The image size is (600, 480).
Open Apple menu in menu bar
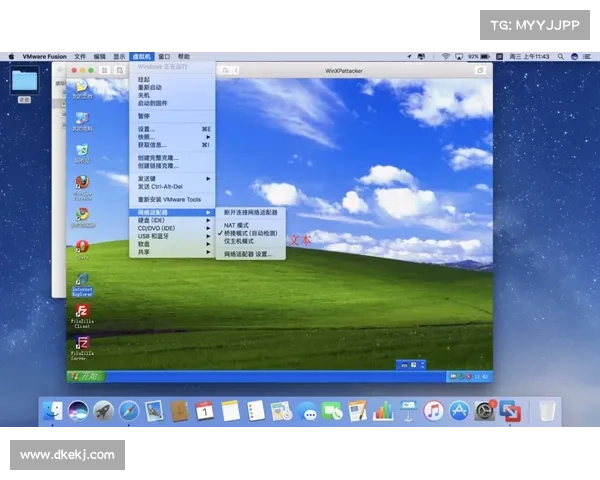(x=11, y=57)
